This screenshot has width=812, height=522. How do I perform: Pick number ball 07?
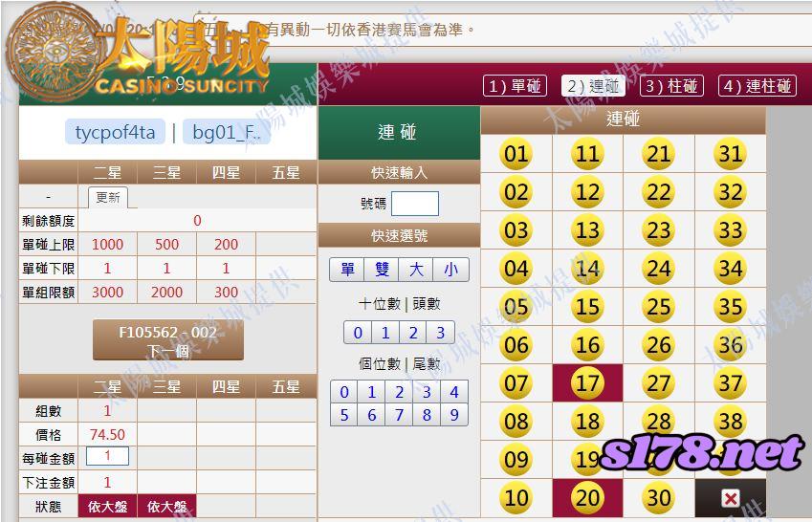[516, 383]
